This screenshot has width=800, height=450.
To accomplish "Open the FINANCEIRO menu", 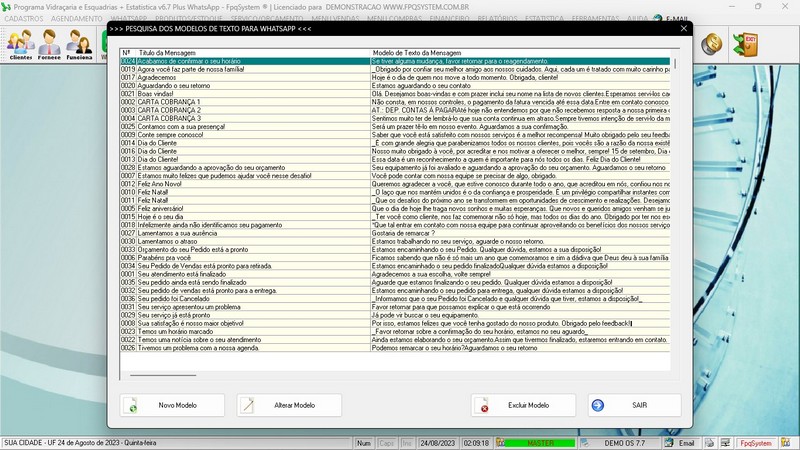I will [x=449, y=19].
